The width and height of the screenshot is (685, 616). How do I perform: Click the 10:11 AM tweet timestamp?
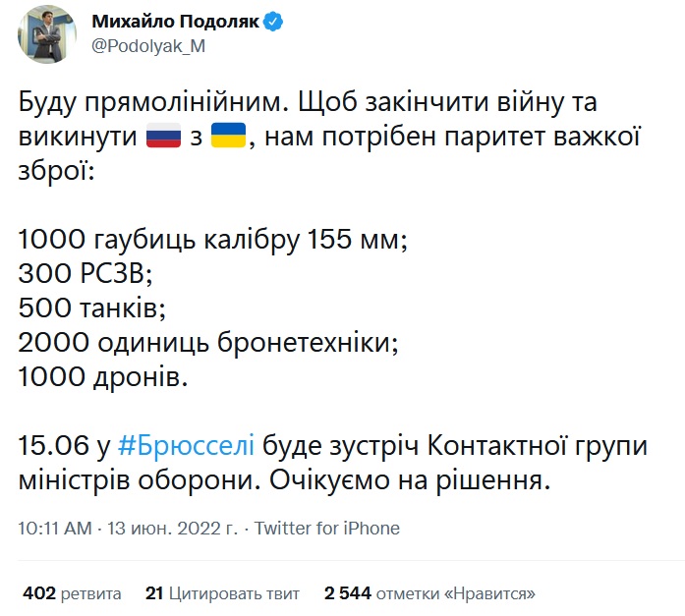pos(55,528)
